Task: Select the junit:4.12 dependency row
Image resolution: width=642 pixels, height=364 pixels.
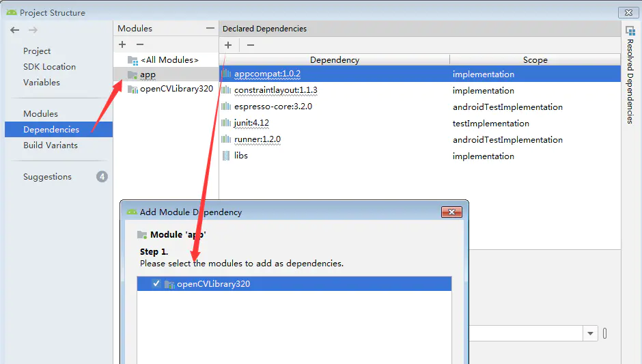Action: click(251, 123)
